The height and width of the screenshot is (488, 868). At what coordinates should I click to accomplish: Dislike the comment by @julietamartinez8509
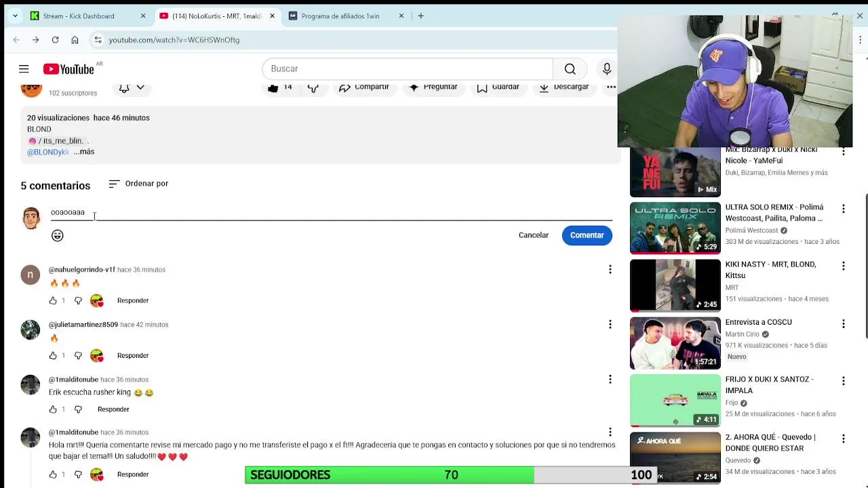[78, 355]
